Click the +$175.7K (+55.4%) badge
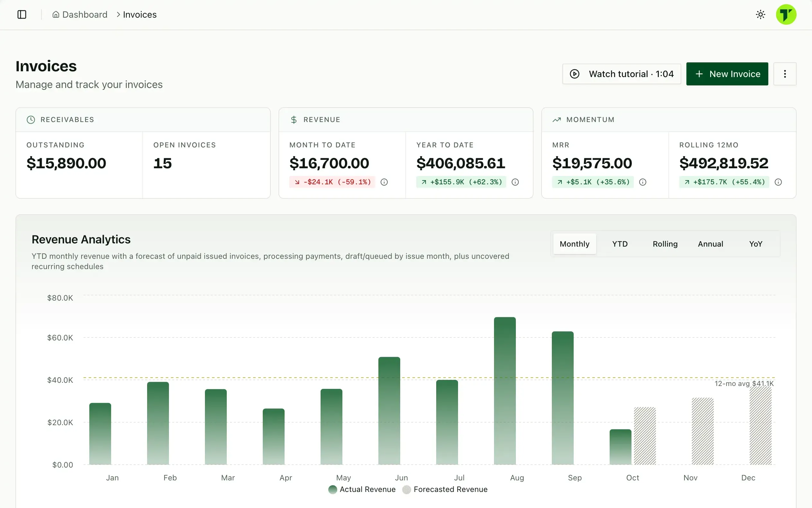Viewport: 812px width, 508px height. (724, 182)
